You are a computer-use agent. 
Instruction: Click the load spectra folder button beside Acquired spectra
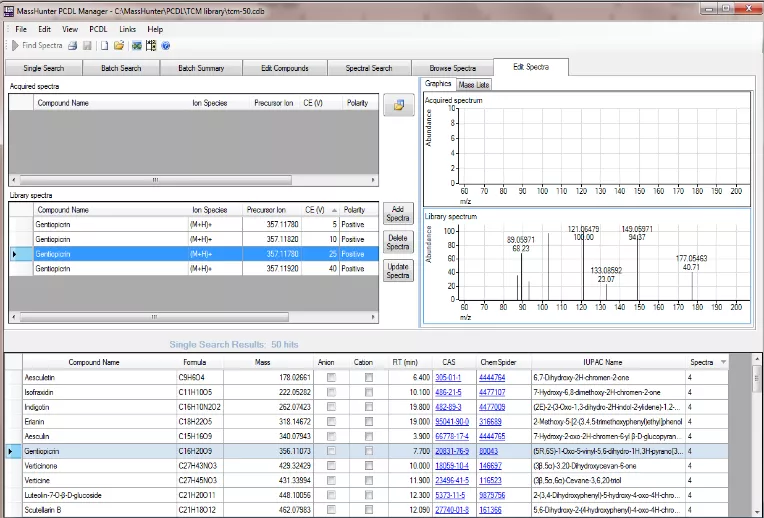(398, 105)
